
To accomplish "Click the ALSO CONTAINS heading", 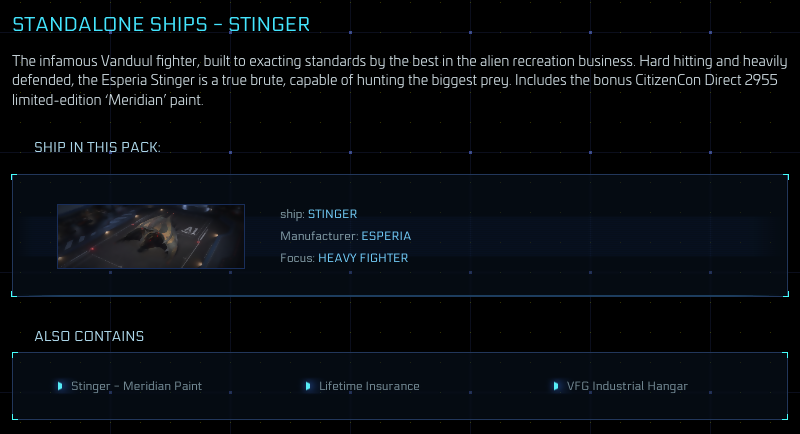I will point(89,336).
